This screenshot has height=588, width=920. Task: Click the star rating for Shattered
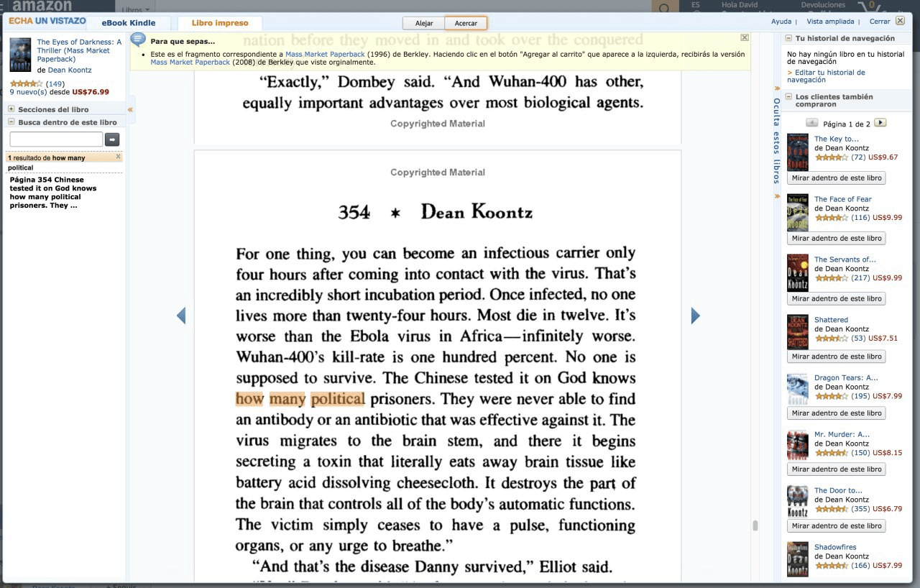(831, 338)
